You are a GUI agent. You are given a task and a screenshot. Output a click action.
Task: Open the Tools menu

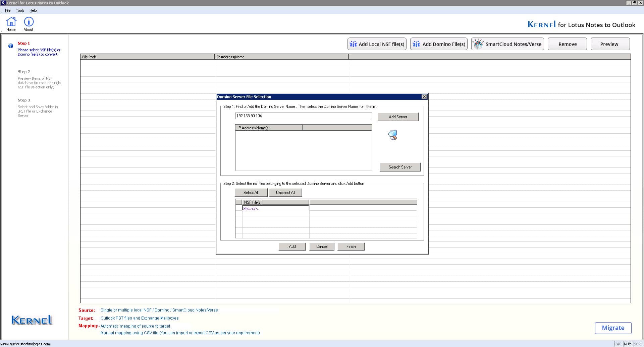(x=20, y=10)
